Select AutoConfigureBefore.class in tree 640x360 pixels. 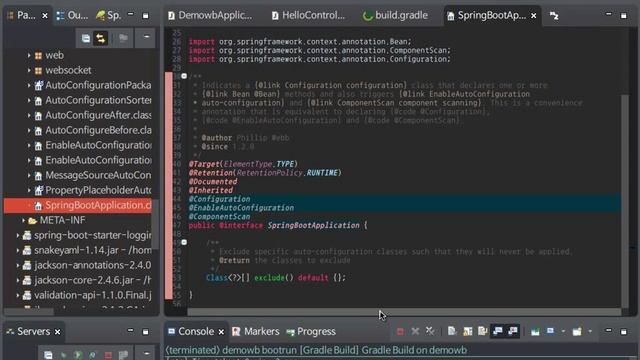[98, 130]
